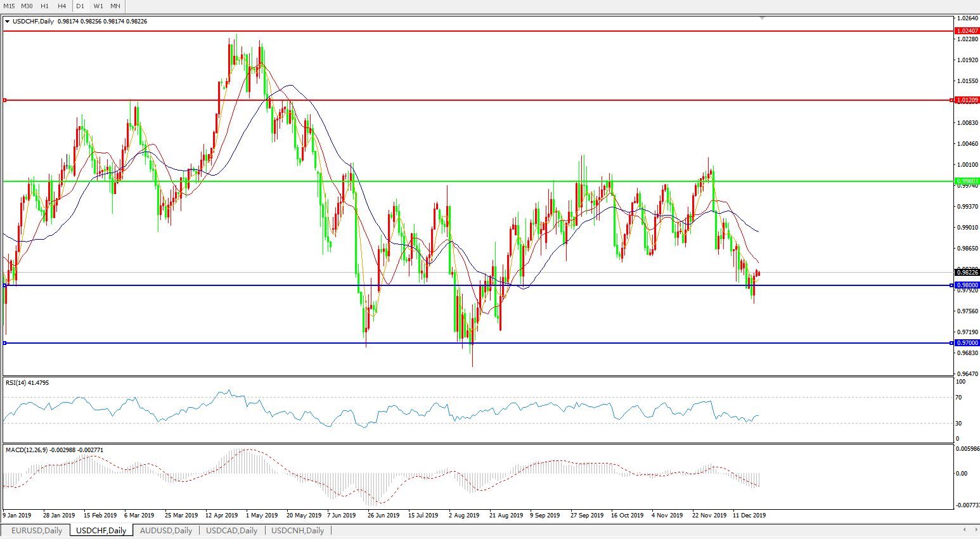The image size is (980, 539).
Task: Click the green 0.99803 price level label
Action: 967,181
